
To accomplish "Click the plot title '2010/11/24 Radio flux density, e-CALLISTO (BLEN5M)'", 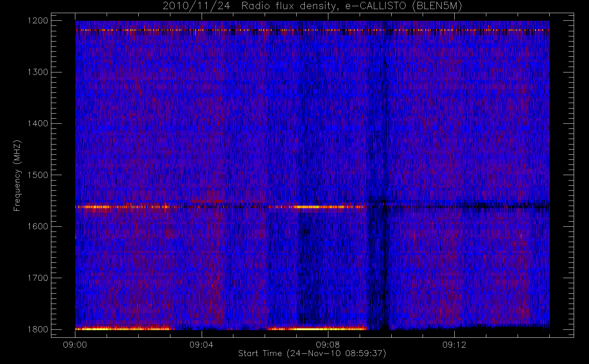I will (x=312, y=6).
